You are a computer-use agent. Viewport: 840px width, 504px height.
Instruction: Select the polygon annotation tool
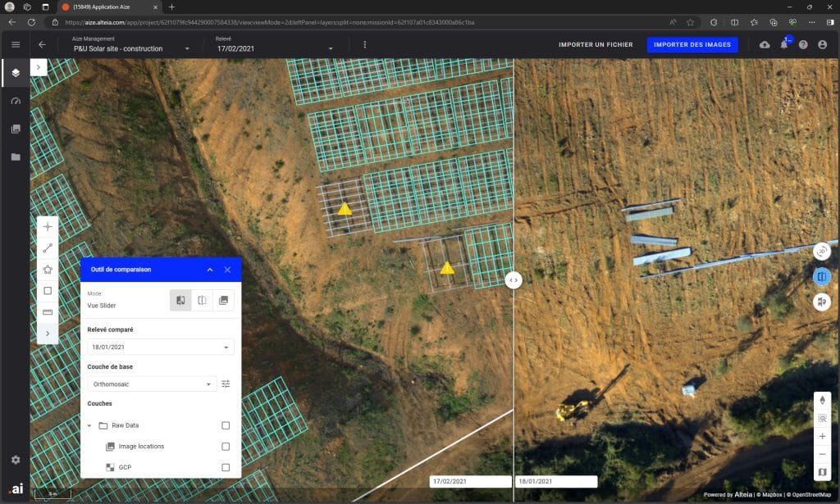[x=48, y=269]
